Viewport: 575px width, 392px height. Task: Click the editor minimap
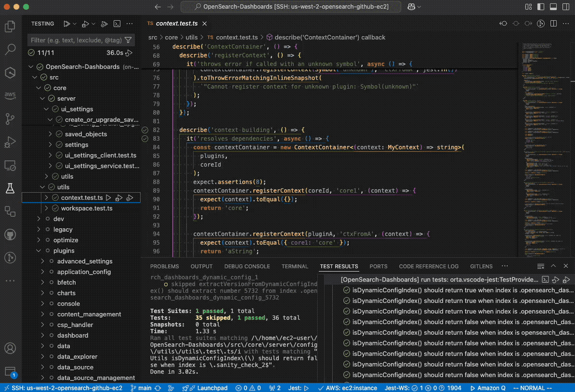tap(546, 149)
